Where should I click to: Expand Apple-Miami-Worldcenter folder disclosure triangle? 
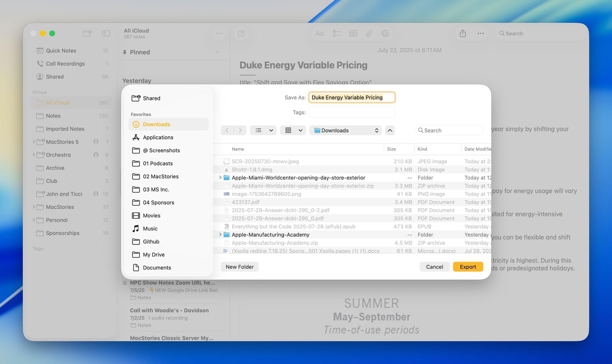coord(220,178)
